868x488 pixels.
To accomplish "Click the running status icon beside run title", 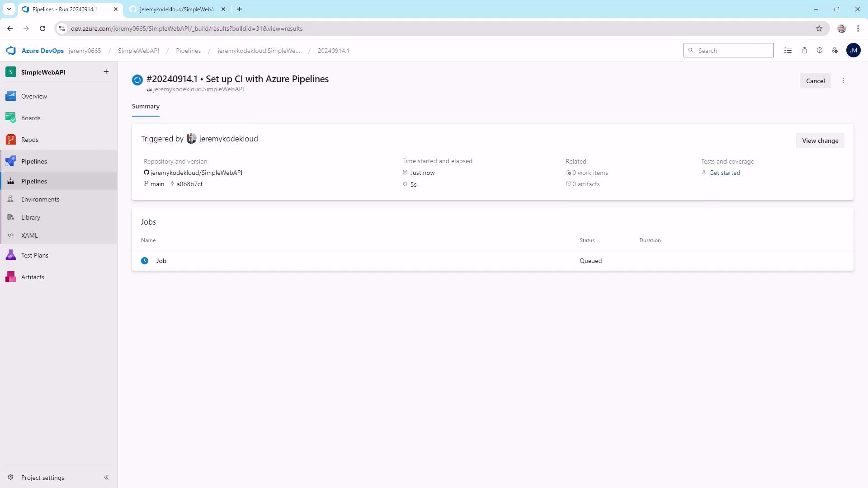I will click(137, 80).
